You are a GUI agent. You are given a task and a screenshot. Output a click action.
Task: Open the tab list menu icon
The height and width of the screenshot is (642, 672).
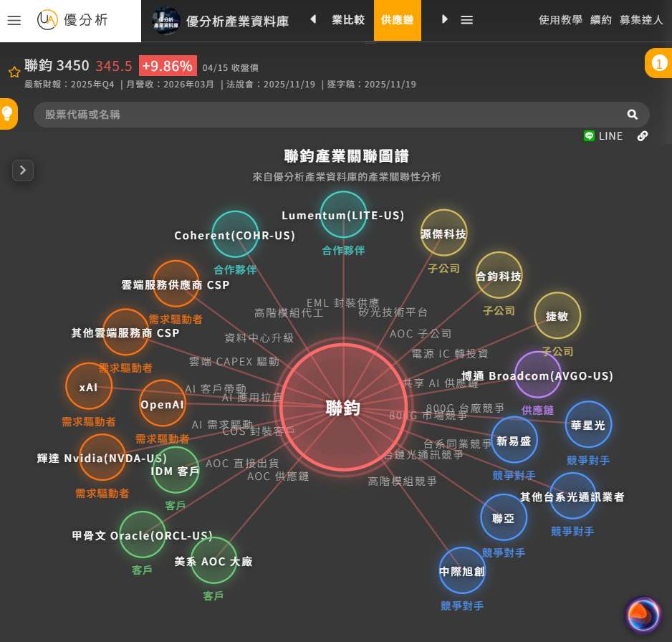(466, 20)
